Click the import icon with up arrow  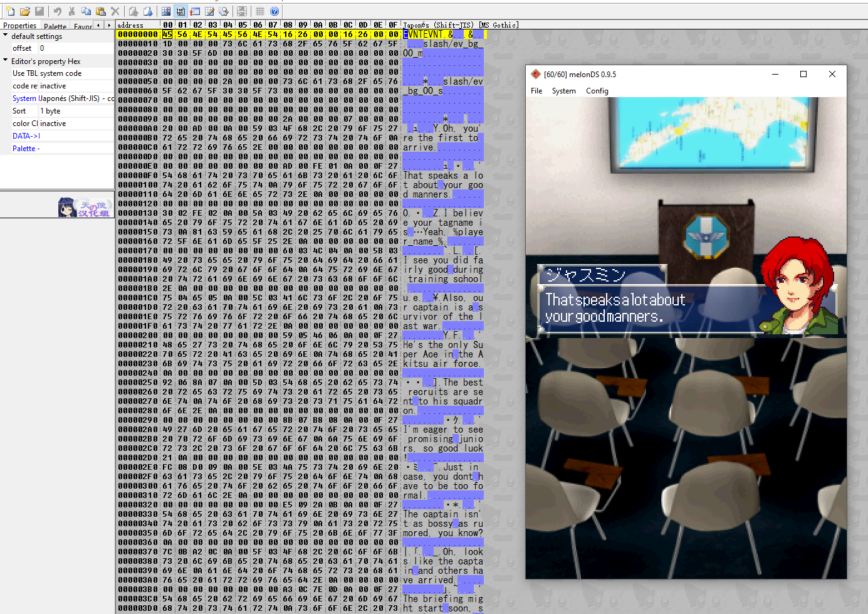coord(133,11)
